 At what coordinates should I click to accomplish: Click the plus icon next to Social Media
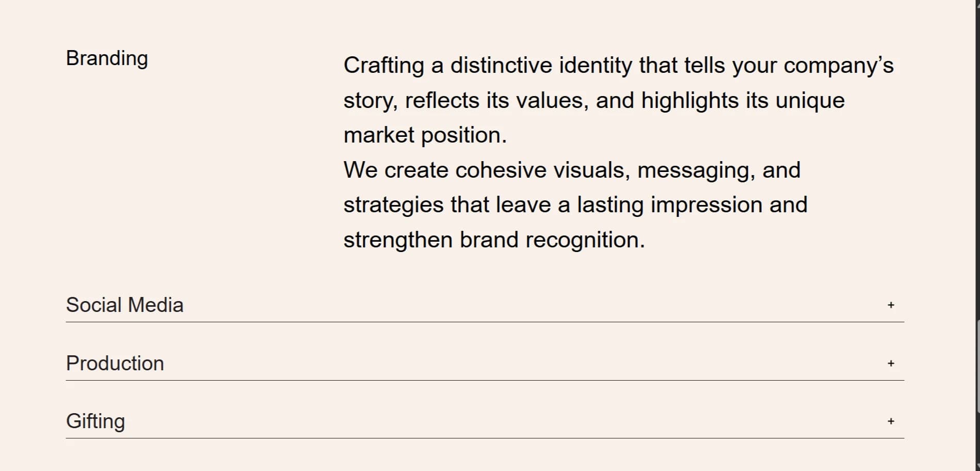(x=891, y=305)
